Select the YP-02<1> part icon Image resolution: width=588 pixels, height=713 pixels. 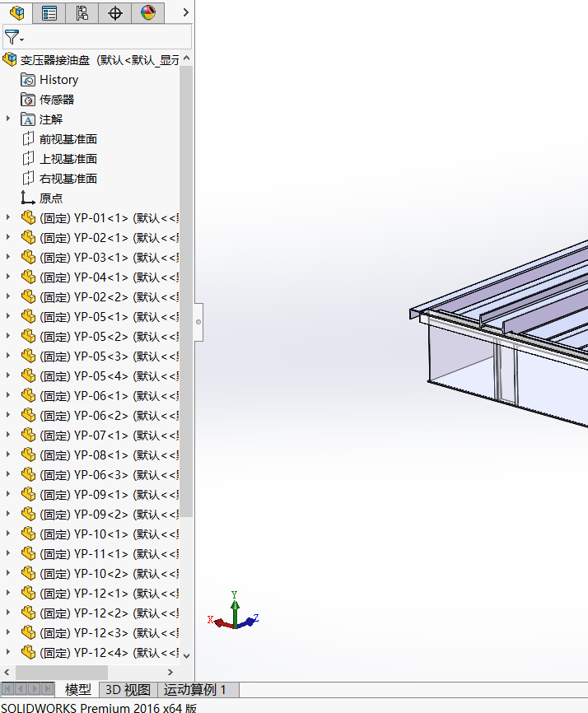point(28,237)
